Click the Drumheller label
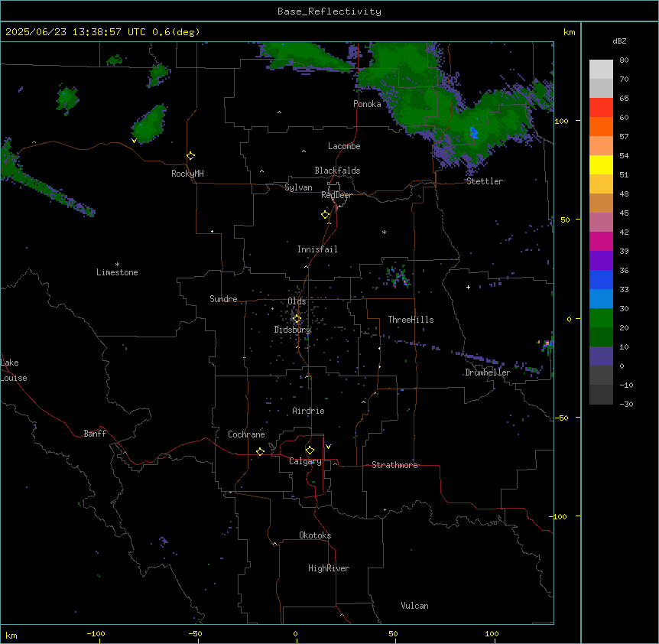The width and height of the screenshot is (659, 644). (x=488, y=372)
